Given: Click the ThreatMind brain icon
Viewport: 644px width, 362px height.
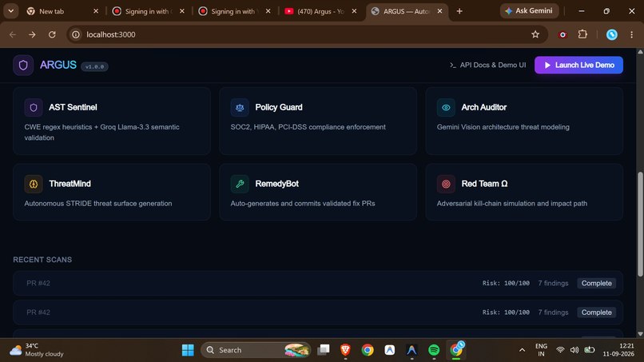Looking at the screenshot, I should tap(34, 184).
